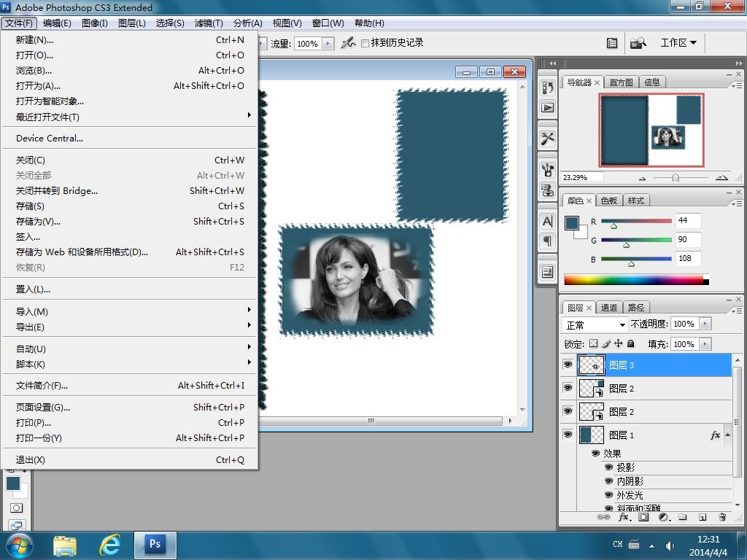Open the Brushes panel icon
The width and height of the screenshot is (747, 560).
coord(548,169)
